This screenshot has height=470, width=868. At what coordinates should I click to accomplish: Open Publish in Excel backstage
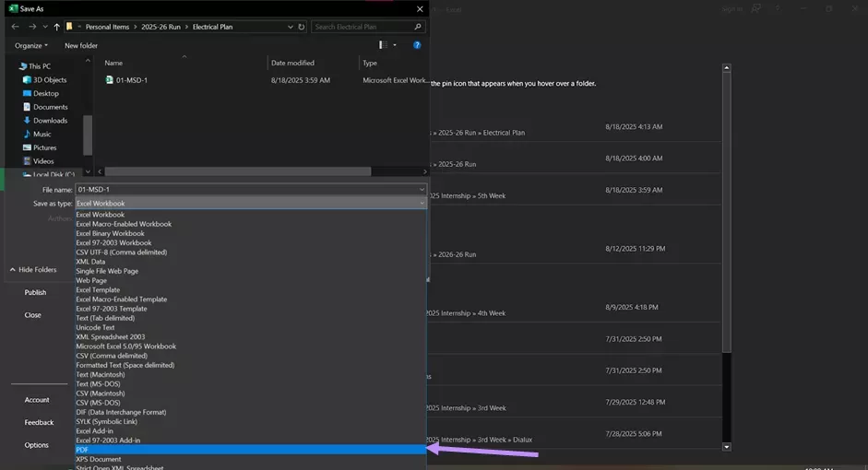(35, 292)
